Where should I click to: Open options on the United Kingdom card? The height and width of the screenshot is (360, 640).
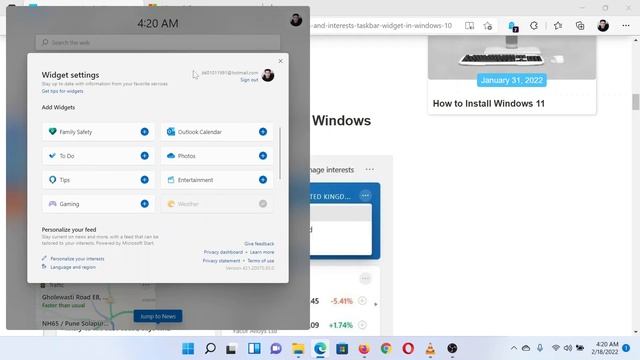click(x=365, y=196)
